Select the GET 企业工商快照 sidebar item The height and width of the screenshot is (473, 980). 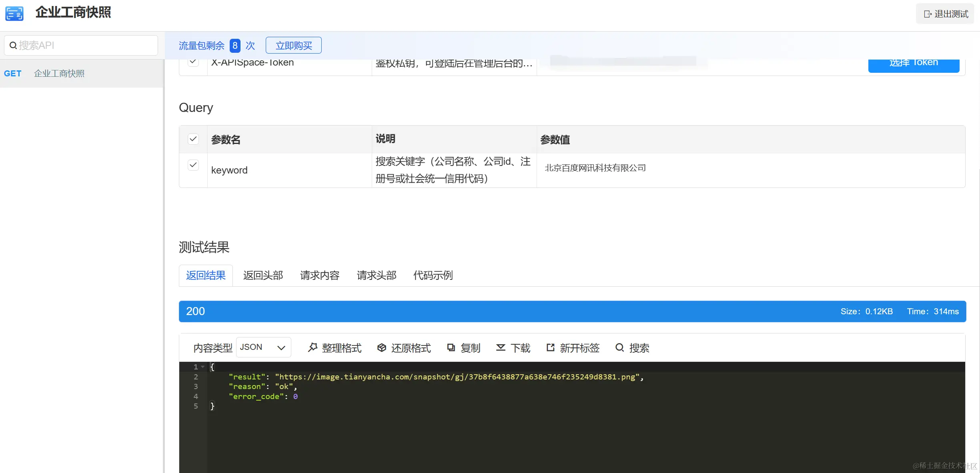point(59,74)
